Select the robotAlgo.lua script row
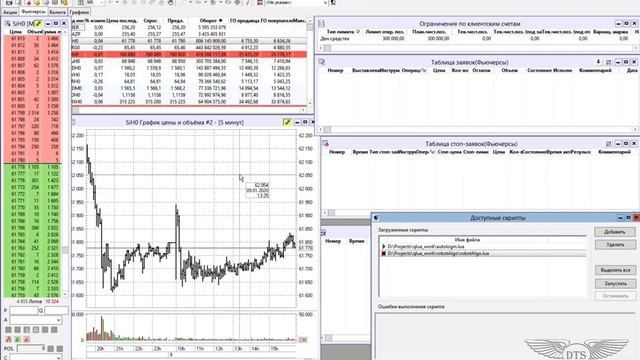This screenshot has height=360, width=640. (482, 253)
